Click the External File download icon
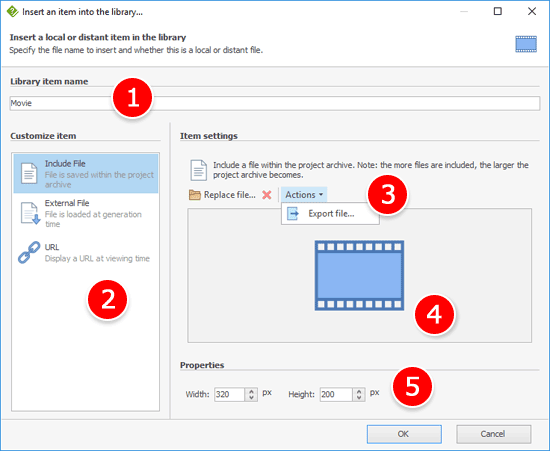 tap(30, 213)
